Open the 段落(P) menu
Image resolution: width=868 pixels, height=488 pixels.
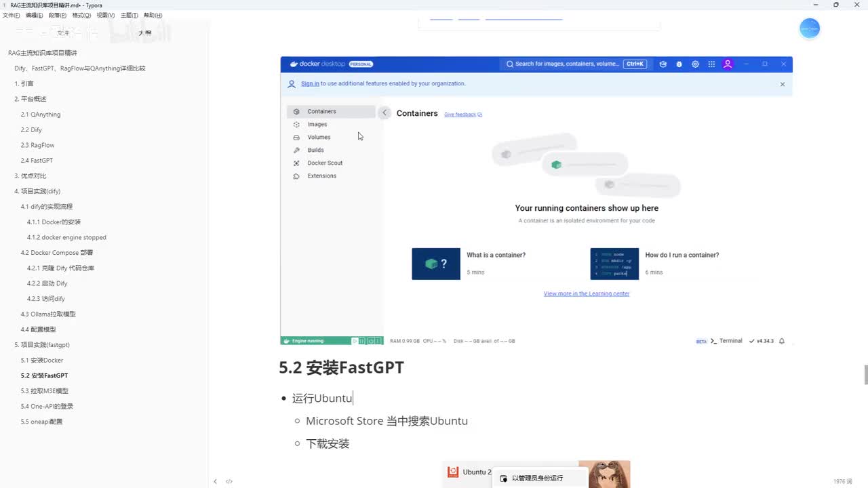58,15
